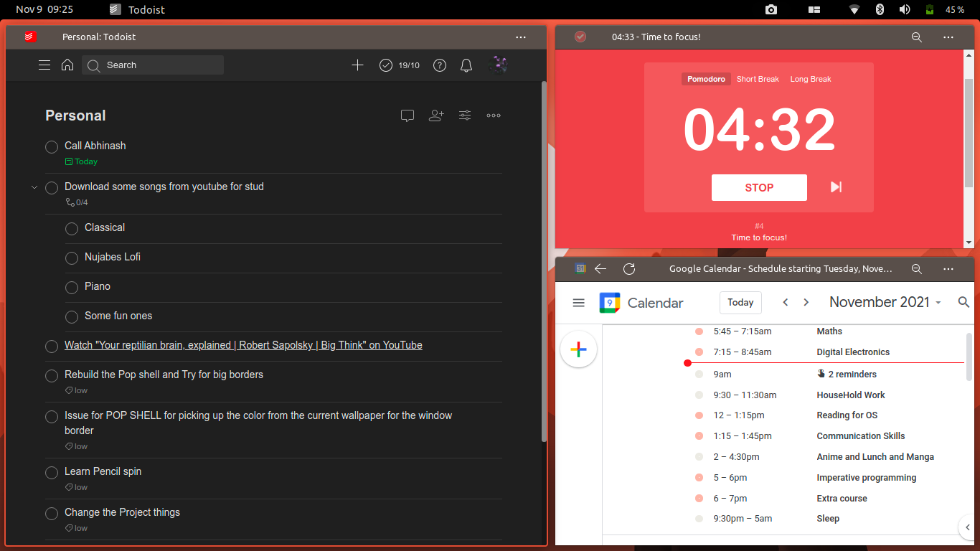Switch to the Long Break tab
The width and height of the screenshot is (980, 551).
pos(810,79)
